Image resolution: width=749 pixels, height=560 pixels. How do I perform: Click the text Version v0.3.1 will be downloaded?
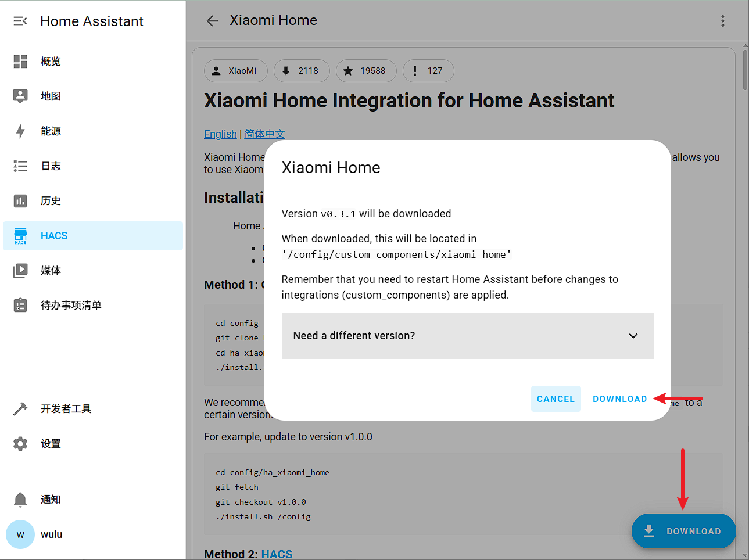[366, 214]
